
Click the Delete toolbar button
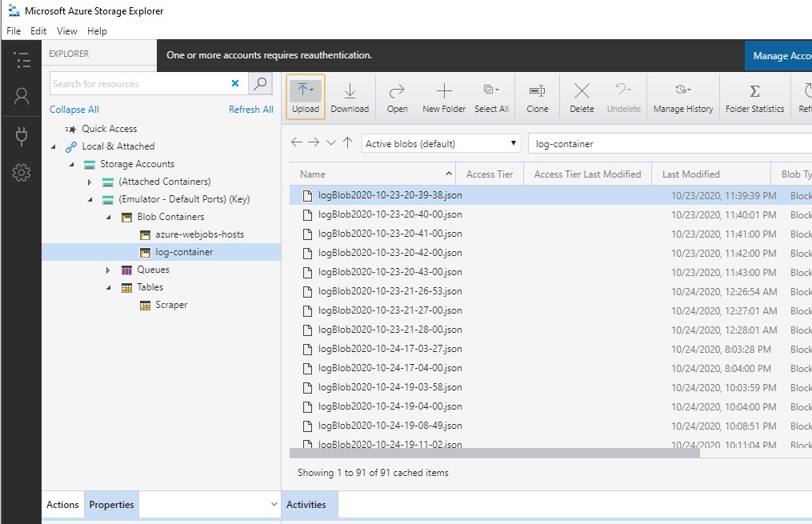coord(582,97)
